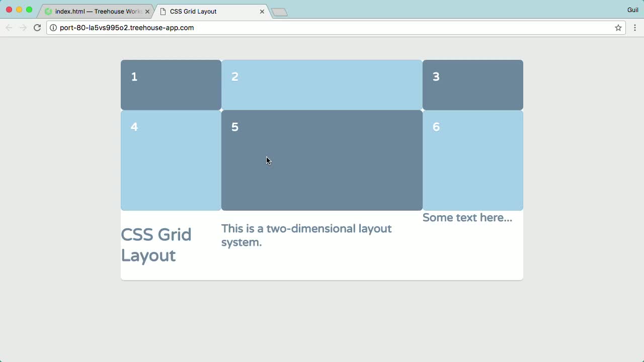Bookmark the page using the star icon
This screenshot has height=362, width=644.
[x=618, y=28]
